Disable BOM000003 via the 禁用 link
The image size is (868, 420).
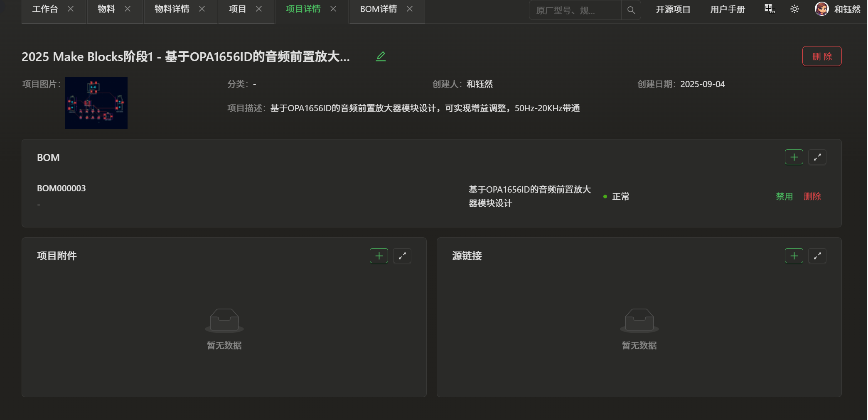click(784, 196)
